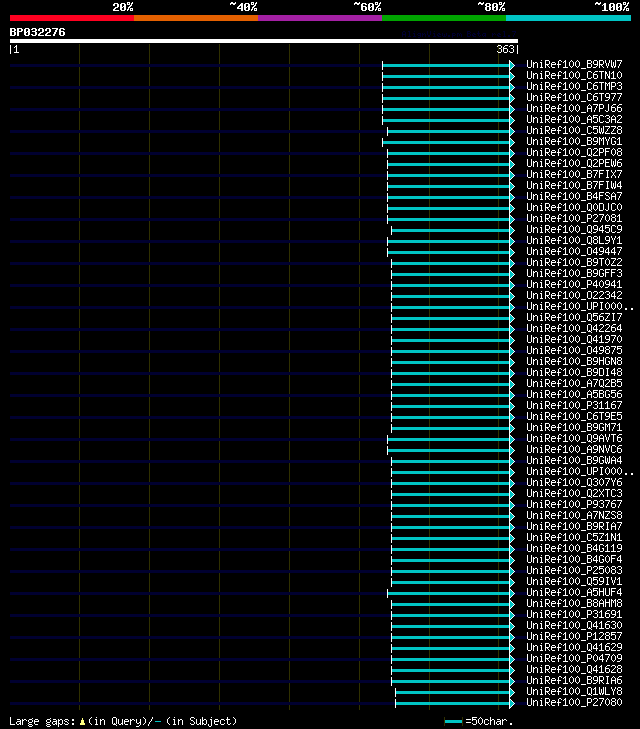Select UniRef100_C5WZZ8 label
The width and height of the screenshot is (640, 729).
(x=574, y=130)
